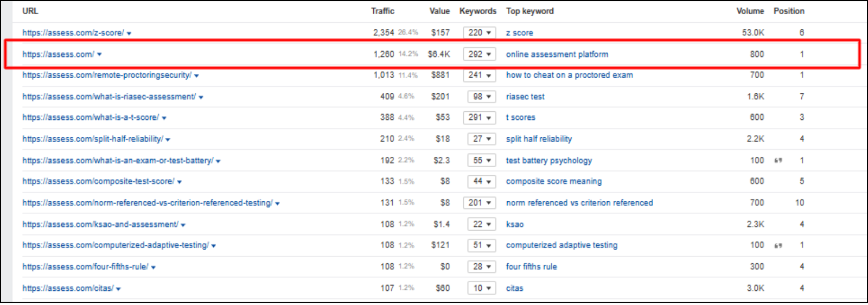Open the four-fifths-rule URL link
This screenshot has width=868, height=305.
coord(85,266)
